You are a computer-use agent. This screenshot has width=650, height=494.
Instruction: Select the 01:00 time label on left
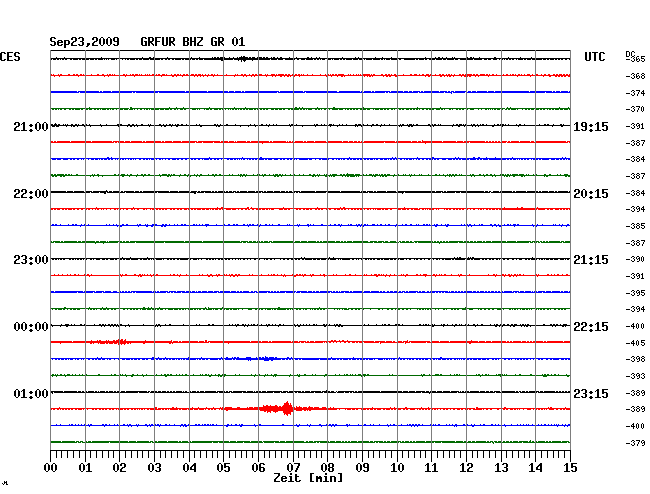31,393
